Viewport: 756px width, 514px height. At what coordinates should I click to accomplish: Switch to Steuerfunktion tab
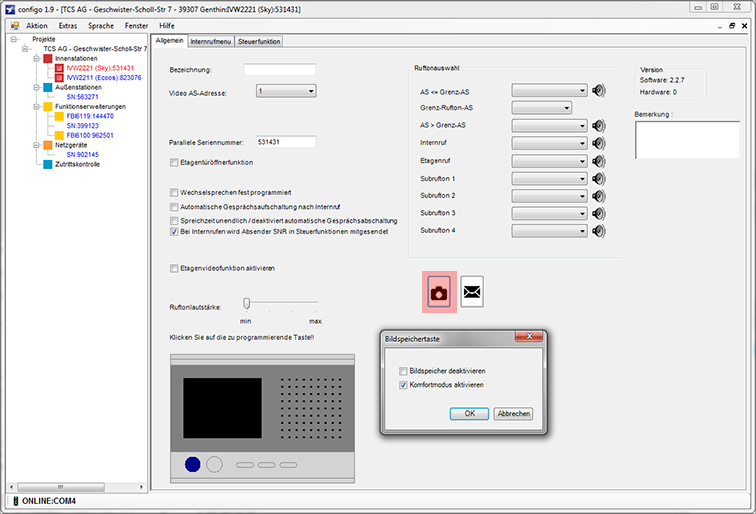coord(259,41)
